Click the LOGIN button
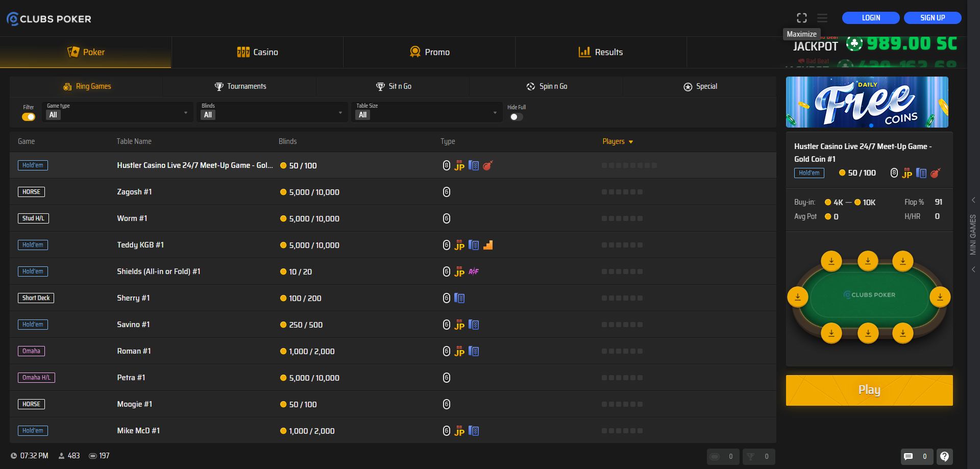Viewport: 980px width, 469px height. (871, 18)
